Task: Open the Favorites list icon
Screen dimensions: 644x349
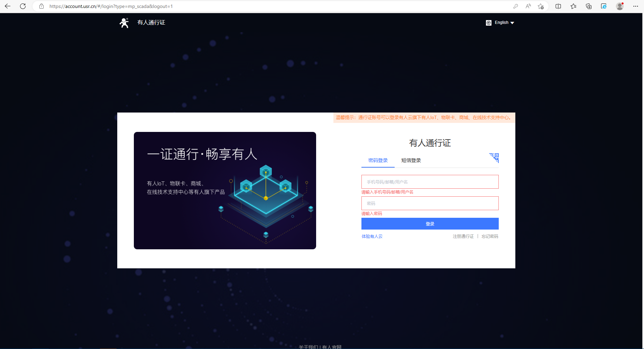Action: click(x=573, y=6)
